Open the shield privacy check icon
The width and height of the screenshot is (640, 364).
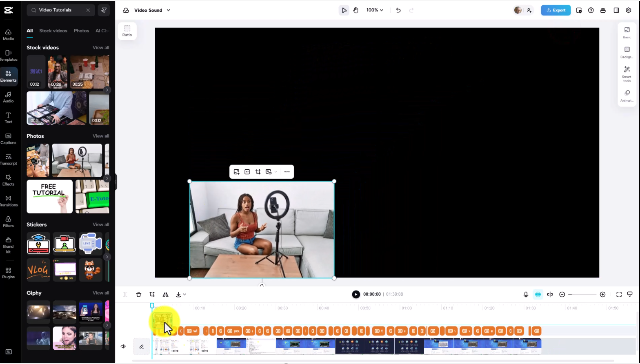click(579, 10)
